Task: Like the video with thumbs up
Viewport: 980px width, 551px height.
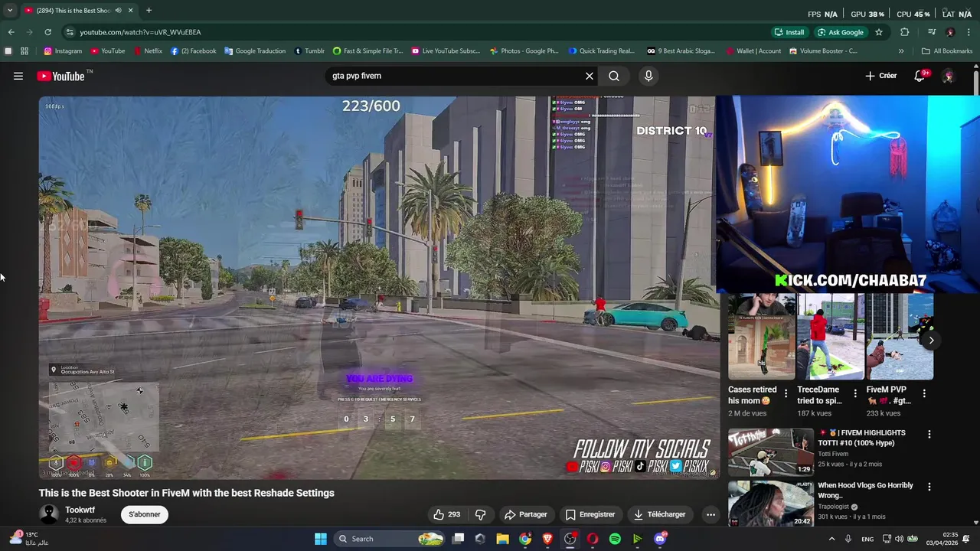Action: (x=446, y=514)
